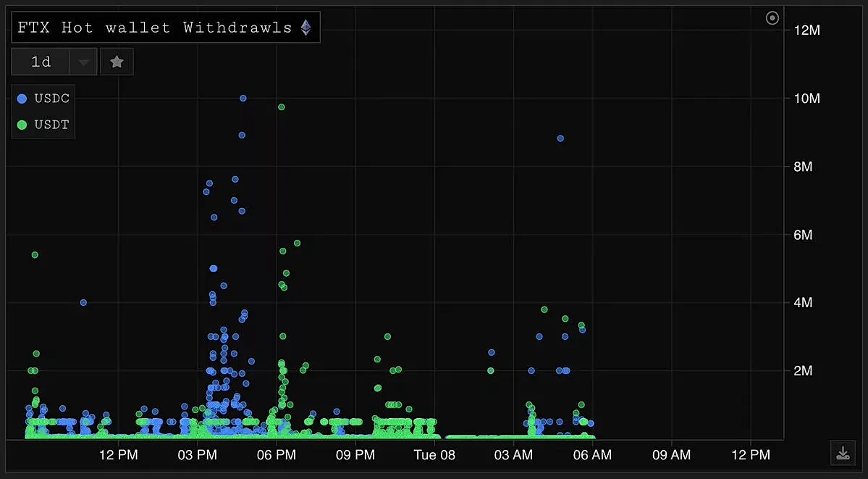The image size is (868, 479).
Task: Click the 12M y-axis label
Action: 806,30
